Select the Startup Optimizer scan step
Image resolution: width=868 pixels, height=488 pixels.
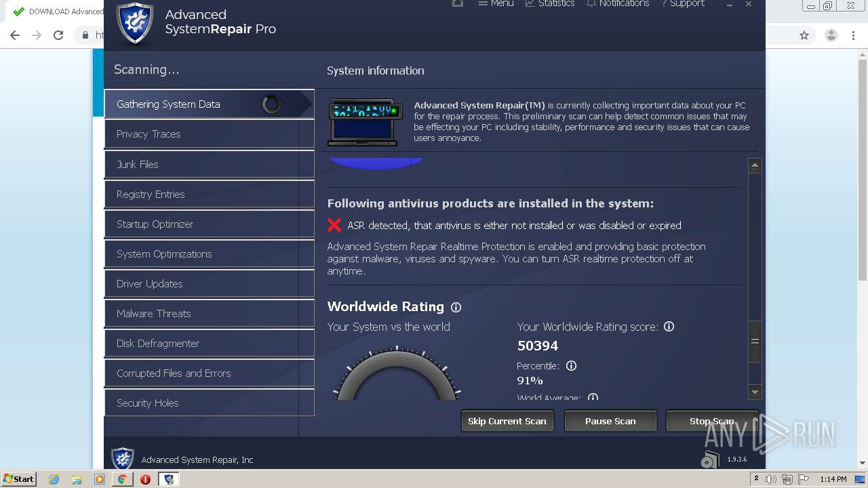point(209,224)
